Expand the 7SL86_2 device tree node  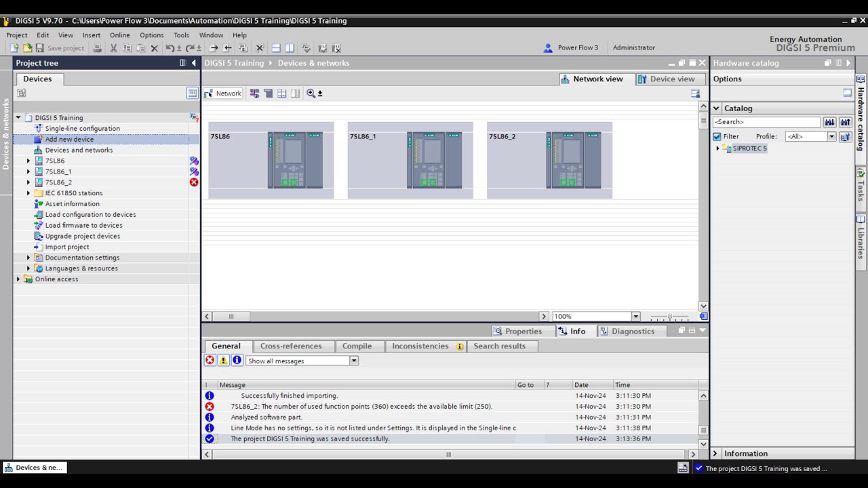click(x=28, y=183)
